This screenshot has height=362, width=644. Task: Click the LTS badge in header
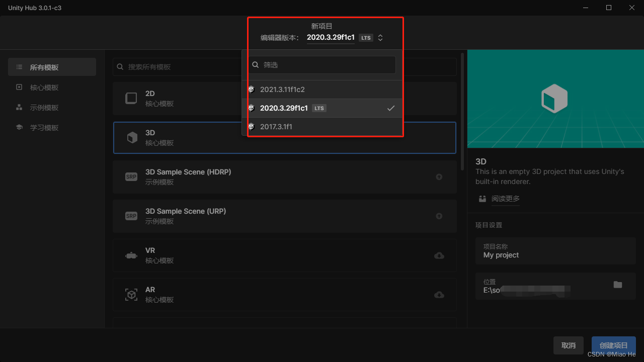coord(366,38)
